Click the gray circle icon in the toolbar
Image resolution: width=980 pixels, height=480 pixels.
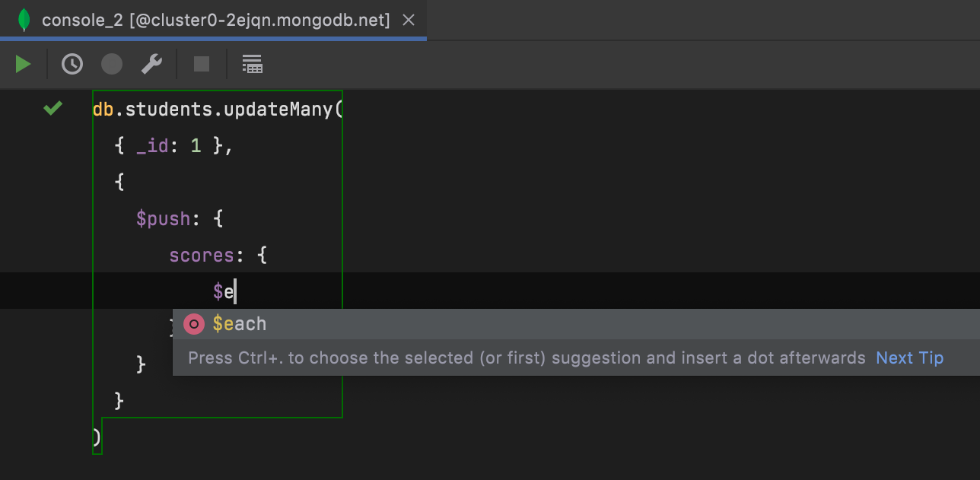pyautogui.click(x=112, y=65)
